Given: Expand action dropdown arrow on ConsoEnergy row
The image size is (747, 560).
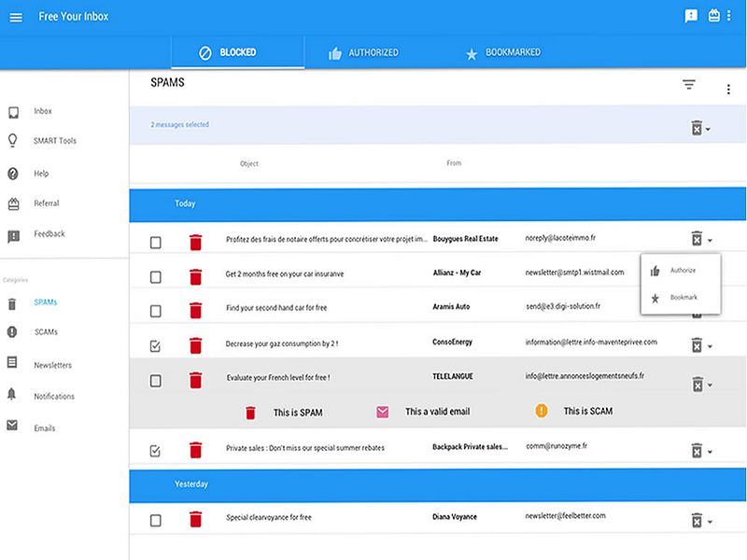Looking at the screenshot, I should [x=710, y=346].
